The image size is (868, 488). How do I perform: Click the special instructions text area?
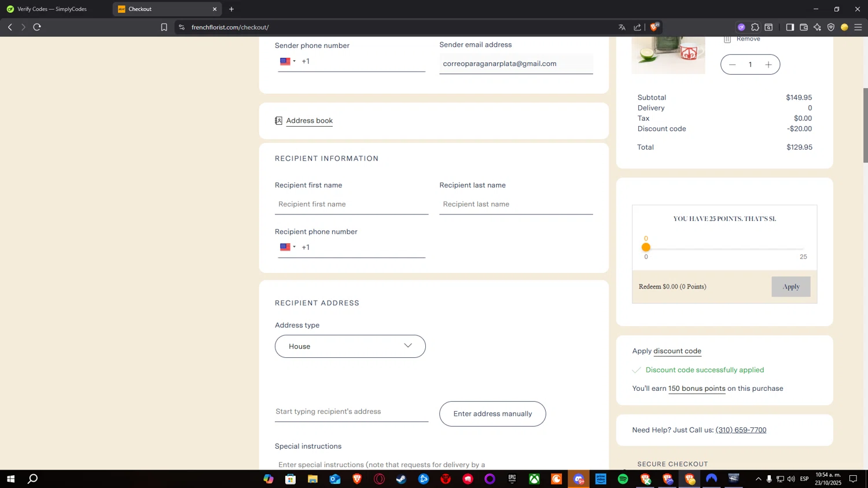pyautogui.click(x=434, y=464)
